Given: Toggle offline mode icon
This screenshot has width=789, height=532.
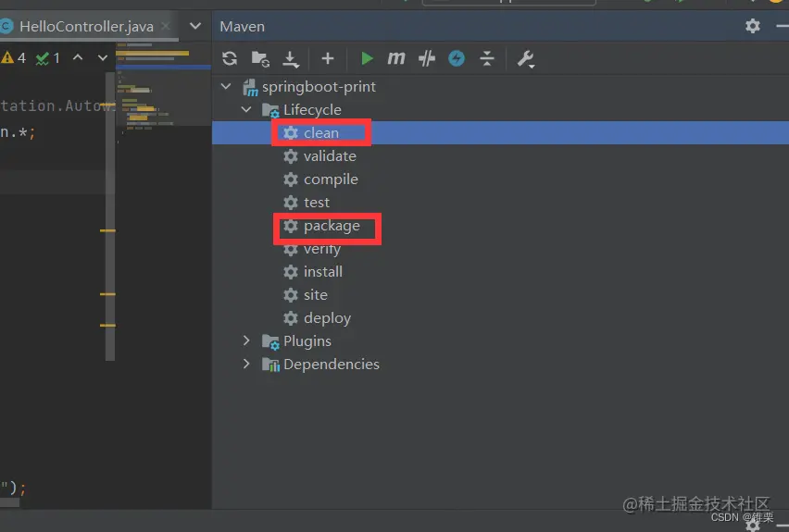Looking at the screenshot, I should click(x=427, y=59).
